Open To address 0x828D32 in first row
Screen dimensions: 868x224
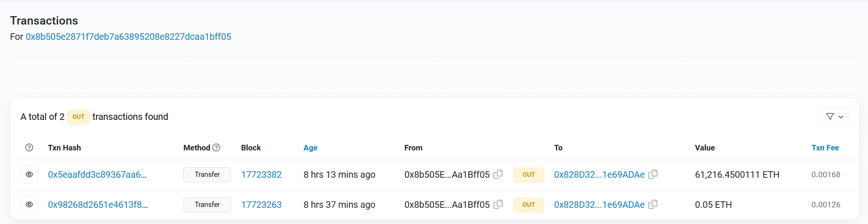[x=599, y=174]
